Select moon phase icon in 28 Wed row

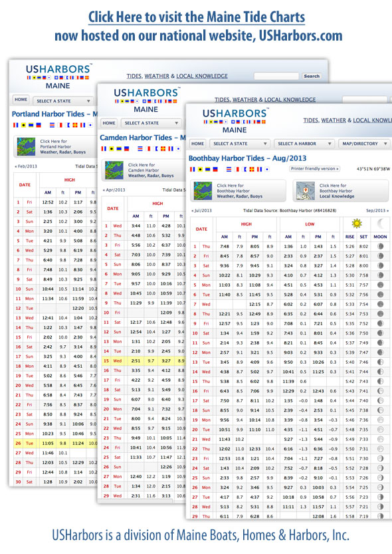point(380,507)
